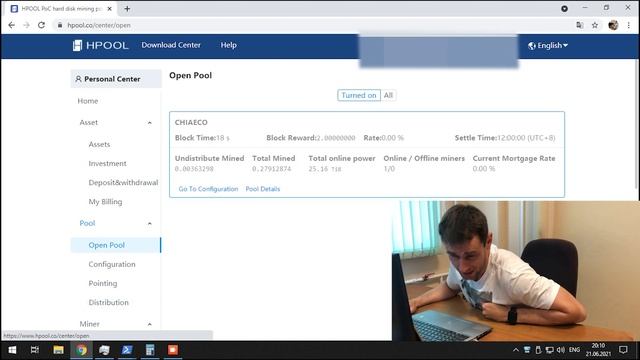
Task: Open Investment in sidebar
Action: point(107,163)
